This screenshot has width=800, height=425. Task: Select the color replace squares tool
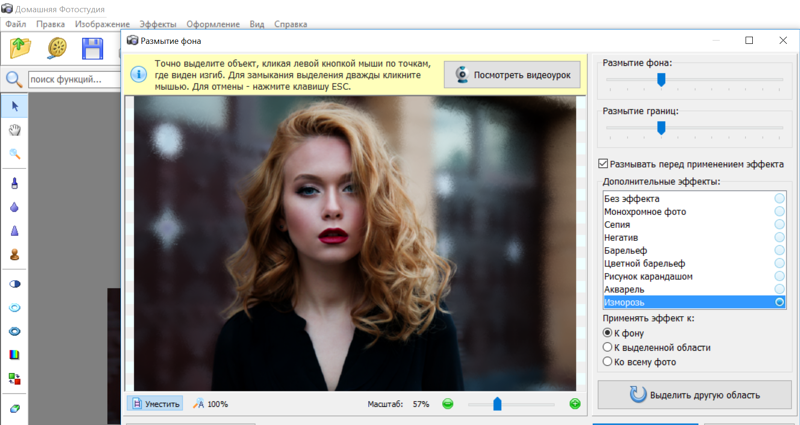coord(15,379)
